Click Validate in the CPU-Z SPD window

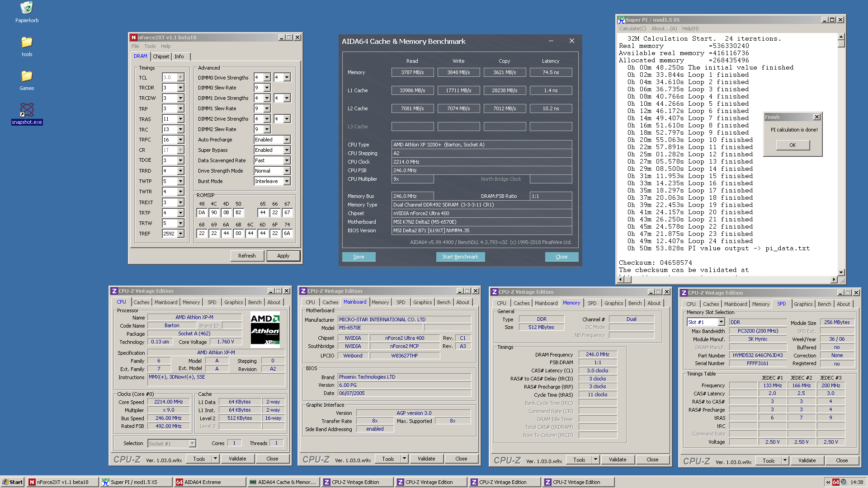[x=807, y=460]
